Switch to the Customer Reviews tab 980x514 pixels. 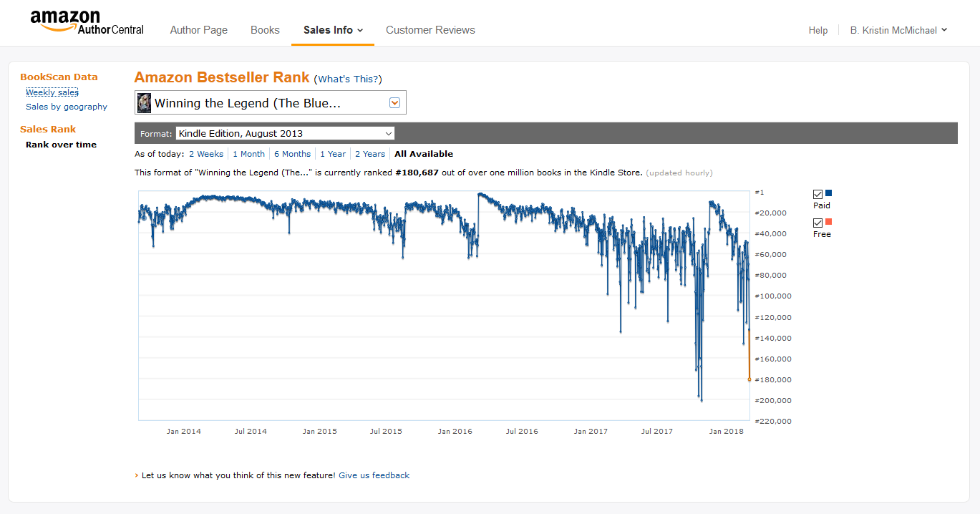[430, 30]
